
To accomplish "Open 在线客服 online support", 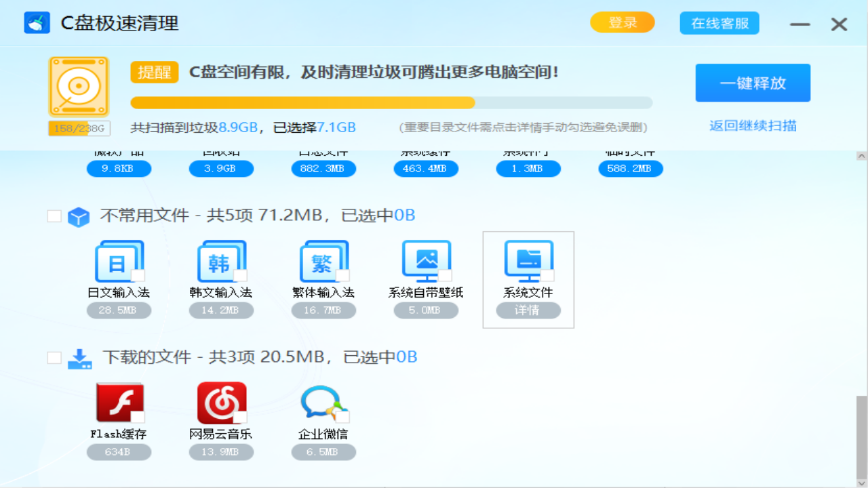I will pos(719,22).
